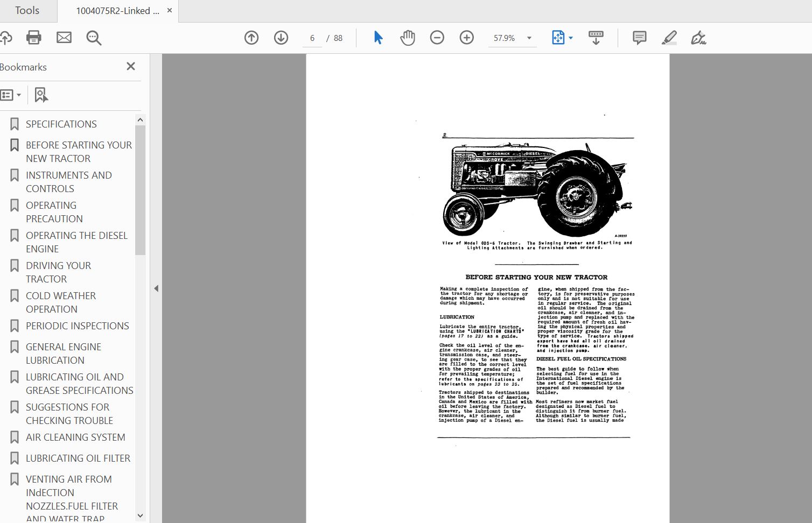Select the 1004075R2-Linked document tab
The width and height of the screenshot is (812, 523).
point(117,11)
